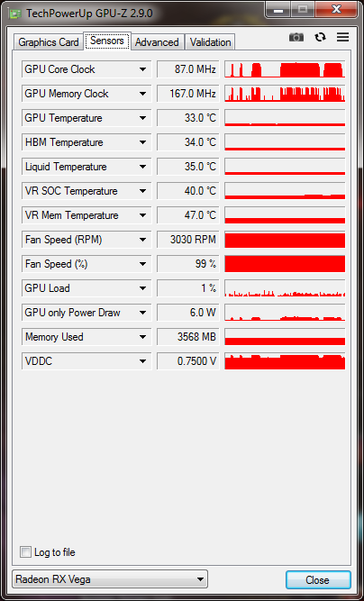Click the Close button
Viewport: 364px width, 601px height.
tap(318, 579)
